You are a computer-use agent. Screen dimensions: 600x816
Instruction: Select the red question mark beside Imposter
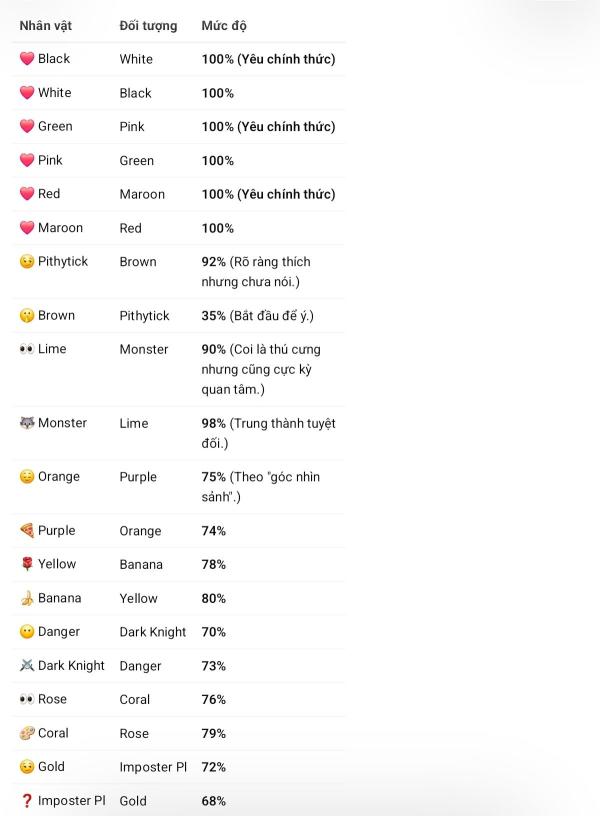27,801
